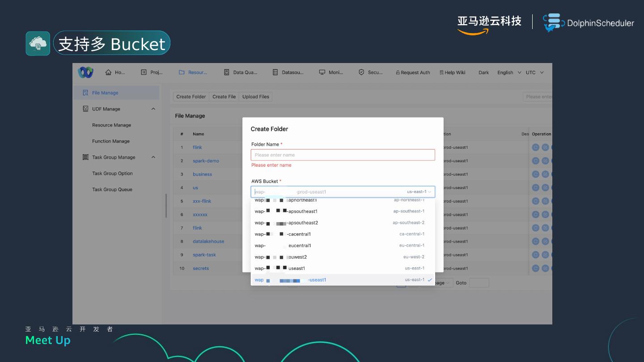
Task: Open the datalakehouse folder link
Action: [x=208, y=241]
